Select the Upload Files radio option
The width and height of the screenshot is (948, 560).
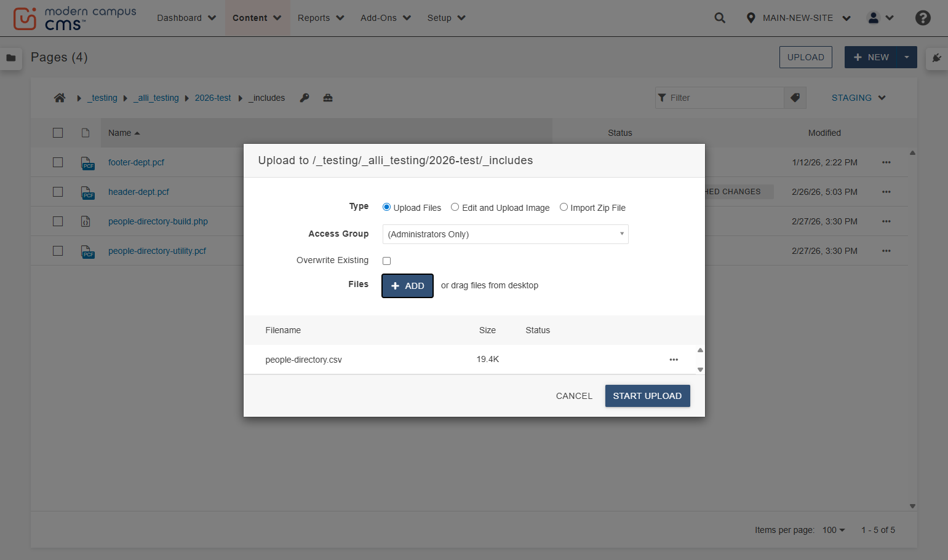386,207
